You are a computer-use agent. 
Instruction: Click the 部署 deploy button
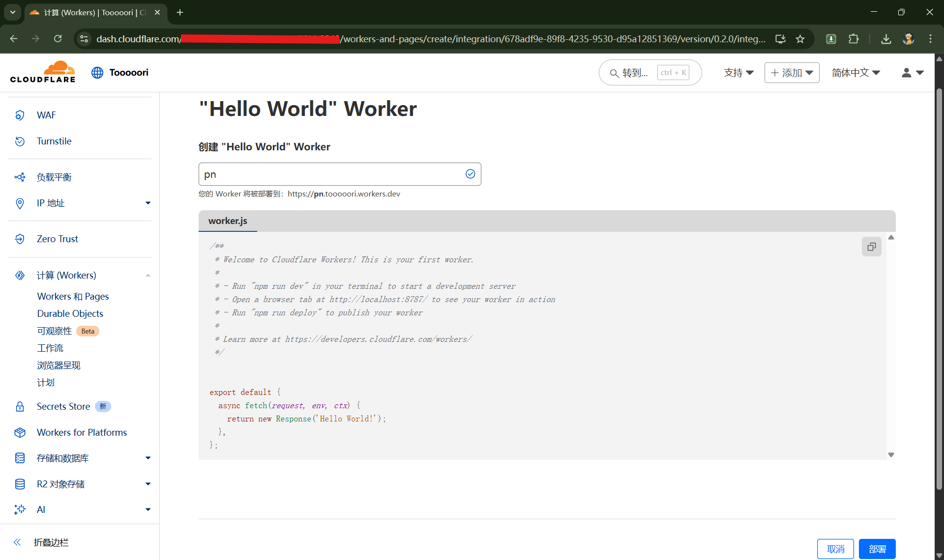point(877,549)
